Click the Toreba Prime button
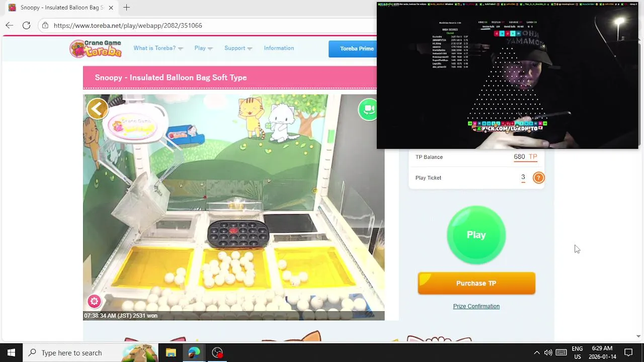Image resolution: width=644 pixels, height=362 pixels. click(x=353, y=49)
